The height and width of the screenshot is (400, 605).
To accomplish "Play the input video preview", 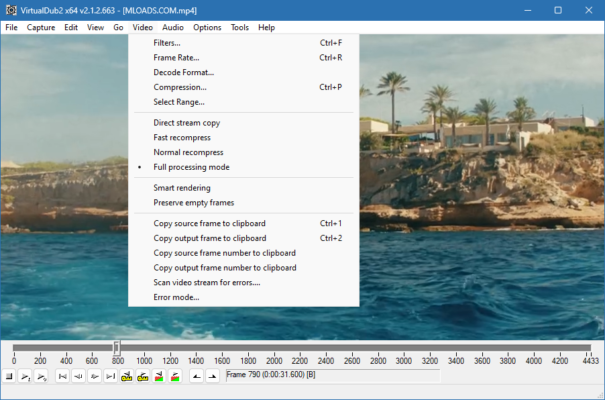I will click(x=25, y=376).
